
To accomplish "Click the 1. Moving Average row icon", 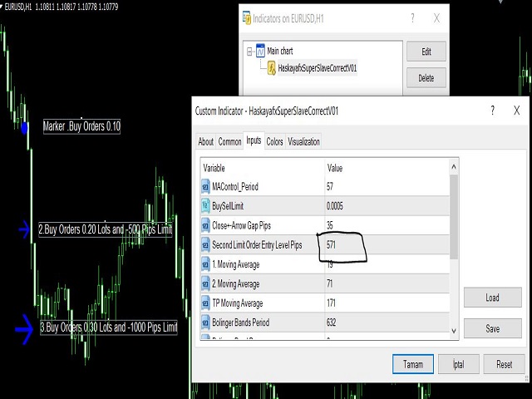I will click(205, 264).
